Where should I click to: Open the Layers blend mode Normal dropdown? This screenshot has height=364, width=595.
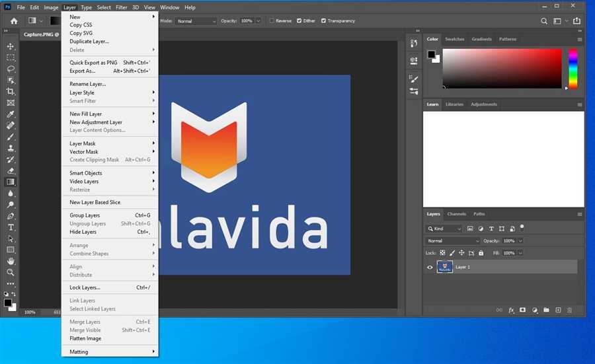point(453,240)
